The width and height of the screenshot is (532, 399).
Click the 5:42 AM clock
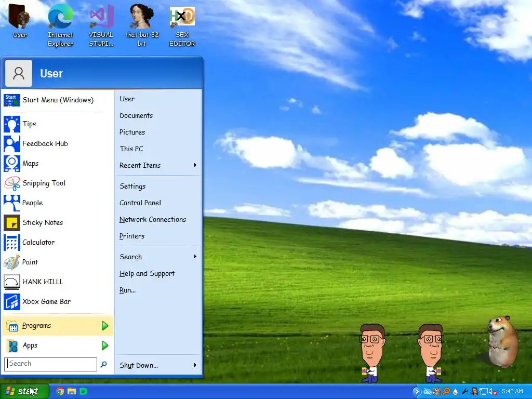click(512, 392)
